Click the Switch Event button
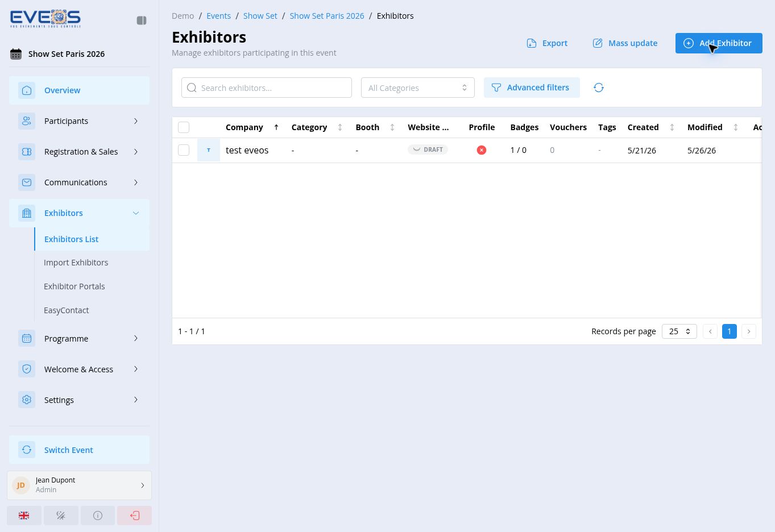The image size is (775, 532). coord(79,450)
